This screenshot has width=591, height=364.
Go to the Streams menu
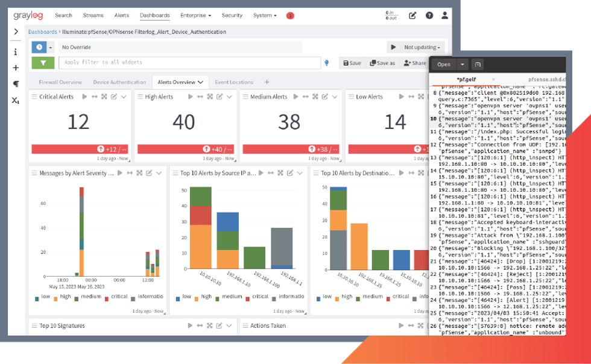tap(93, 16)
